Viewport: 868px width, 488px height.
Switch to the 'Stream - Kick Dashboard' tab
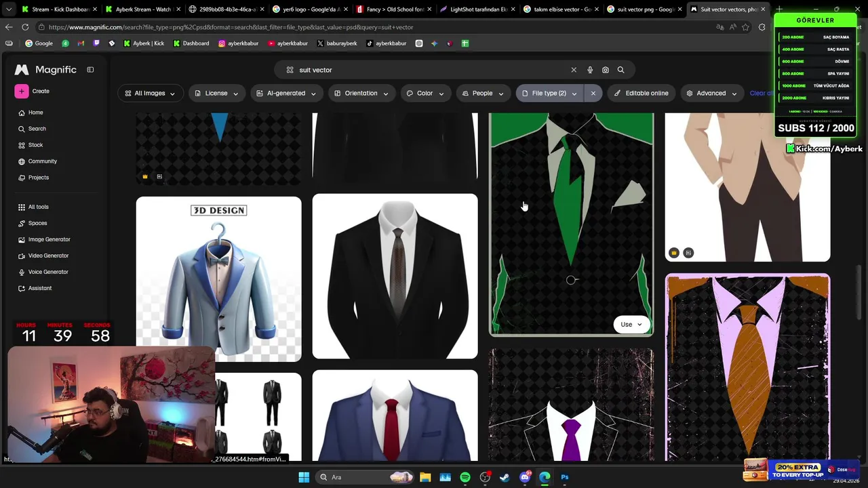59,9
